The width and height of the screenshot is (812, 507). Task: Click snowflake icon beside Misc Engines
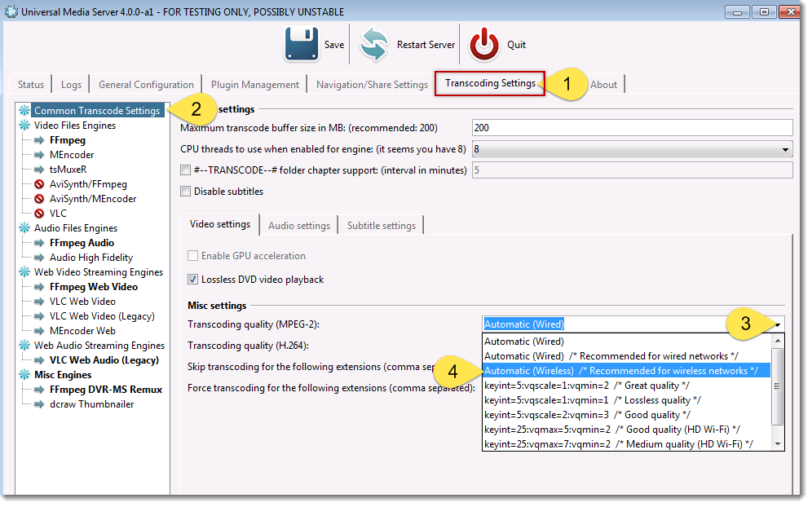[x=24, y=375]
